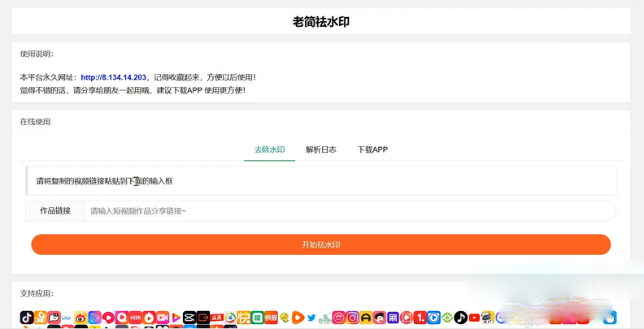The height and width of the screenshot is (329, 644).
Task: Click the TikTok/Douyin icon at row start
Action: [27, 318]
